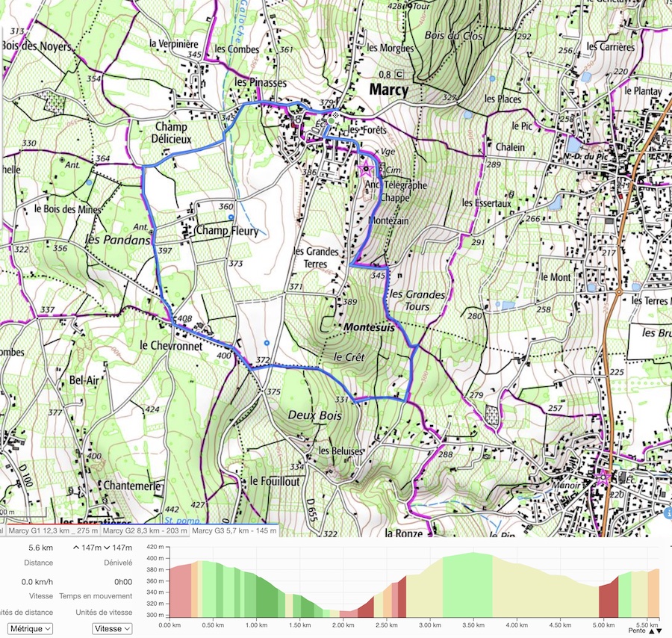Click the les Pandans place label
Screen dimensions: 672x638
(118, 239)
